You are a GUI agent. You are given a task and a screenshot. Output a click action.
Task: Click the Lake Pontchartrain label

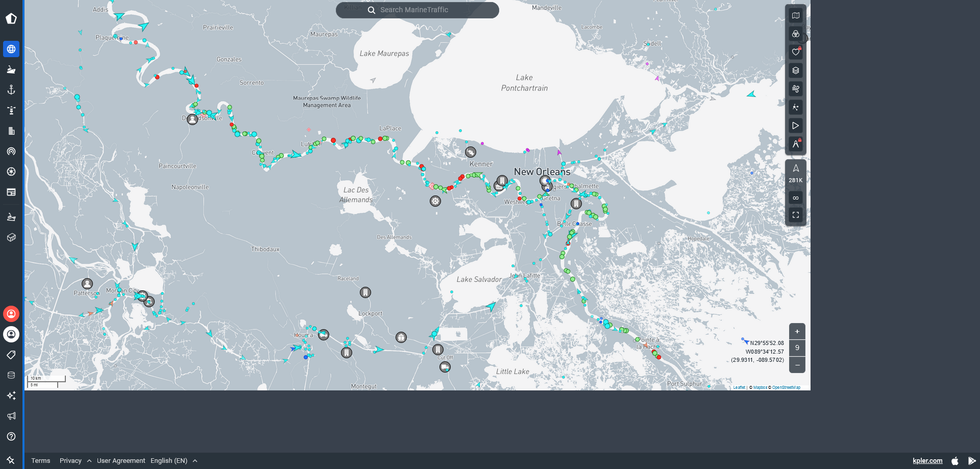[524, 83]
